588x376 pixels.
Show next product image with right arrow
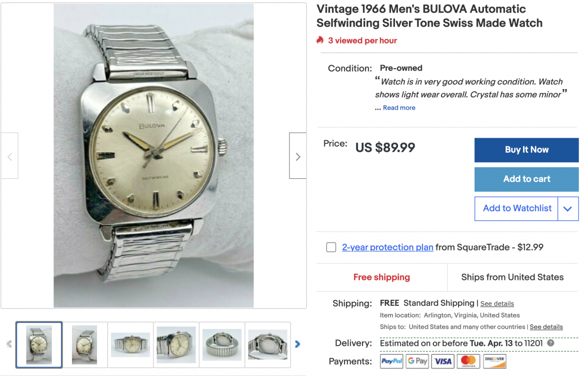pos(298,156)
